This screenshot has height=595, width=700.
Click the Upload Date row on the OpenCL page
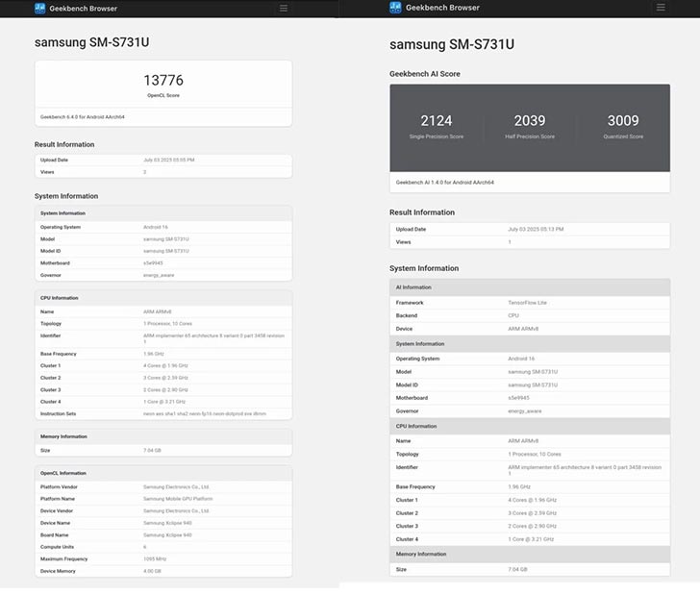tap(163, 160)
